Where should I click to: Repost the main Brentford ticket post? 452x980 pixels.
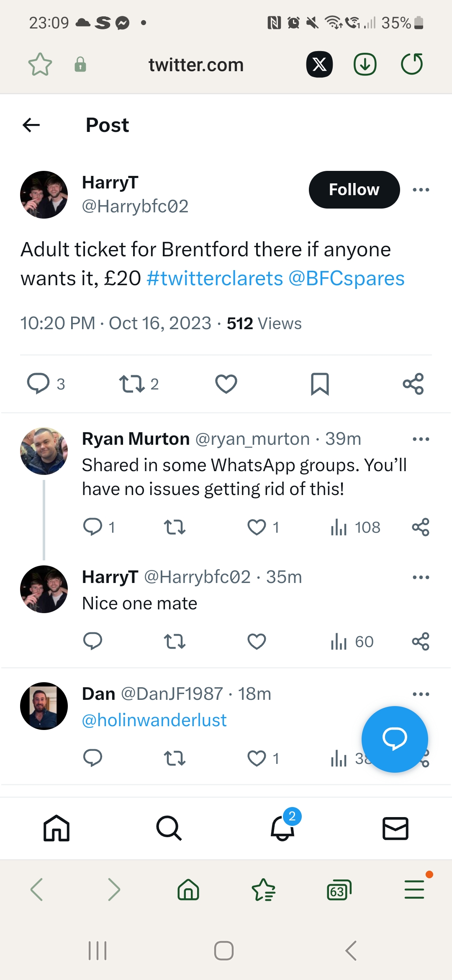coord(132,384)
